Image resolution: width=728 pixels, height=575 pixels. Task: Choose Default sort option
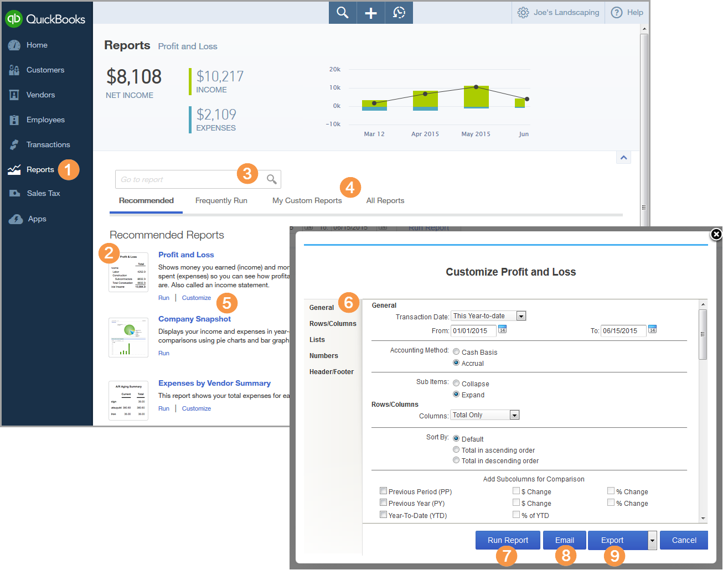[x=456, y=438]
